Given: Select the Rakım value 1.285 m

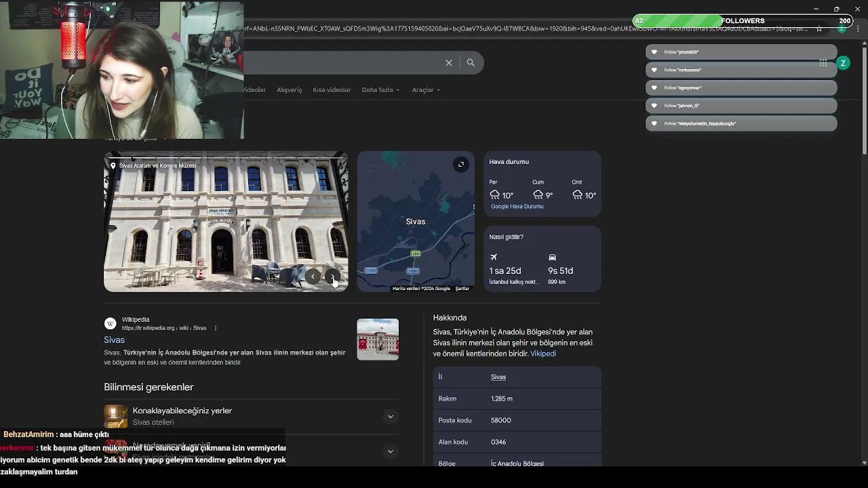Looking at the screenshot, I should tap(502, 399).
